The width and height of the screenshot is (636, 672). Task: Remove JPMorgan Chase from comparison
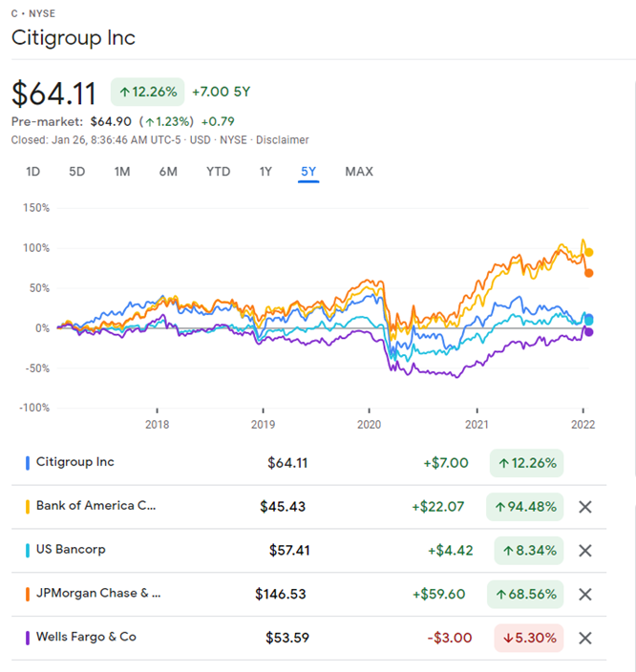[x=585, y=595]
